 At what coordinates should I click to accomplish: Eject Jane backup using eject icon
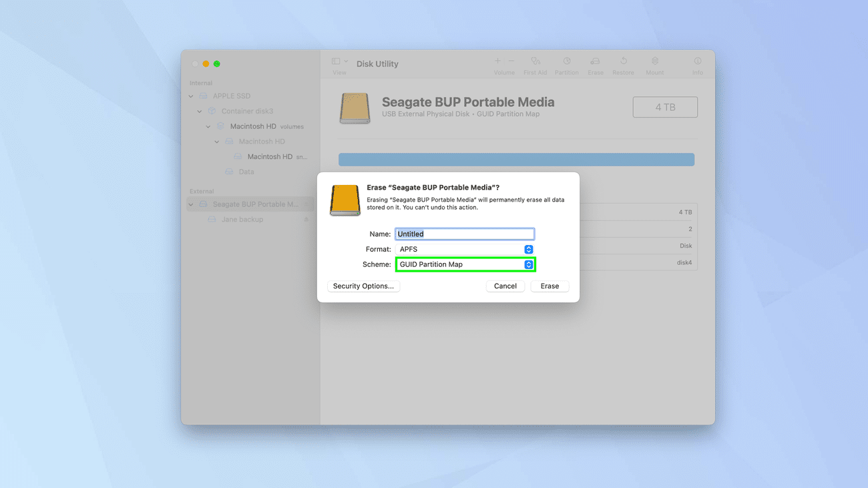[306, 220]
